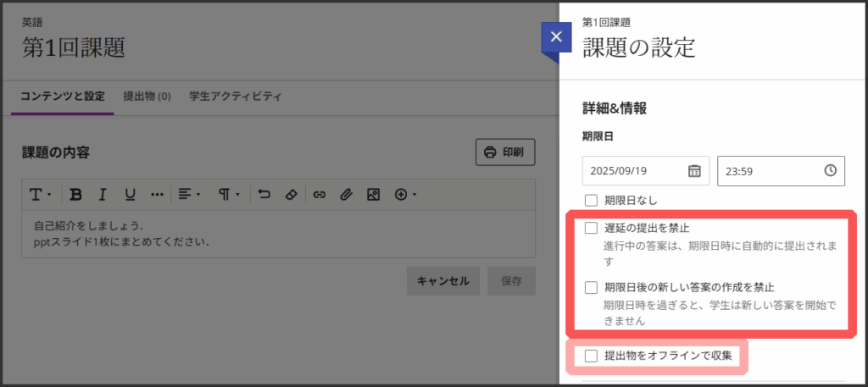The height and width of the screenshot is (387, 868).
Task: Insert an image using picture icon
Action: tap(372, 195)
